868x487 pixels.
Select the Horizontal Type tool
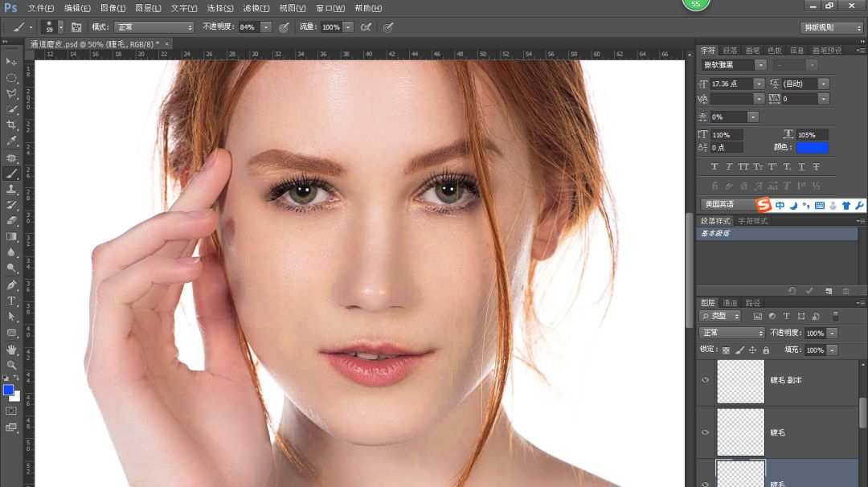point(11,301)
